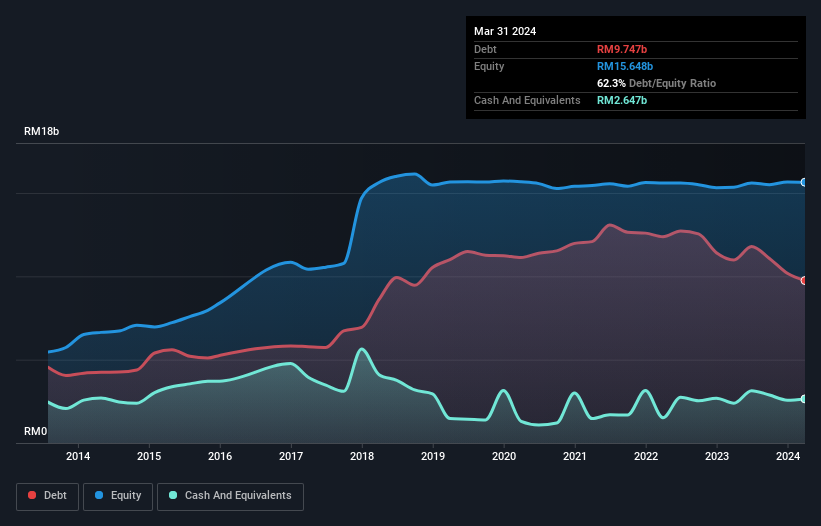The height and width of the screenshot is (526, 821).
Task: Select the 2016 x-axis label
Action: point(220,456)
